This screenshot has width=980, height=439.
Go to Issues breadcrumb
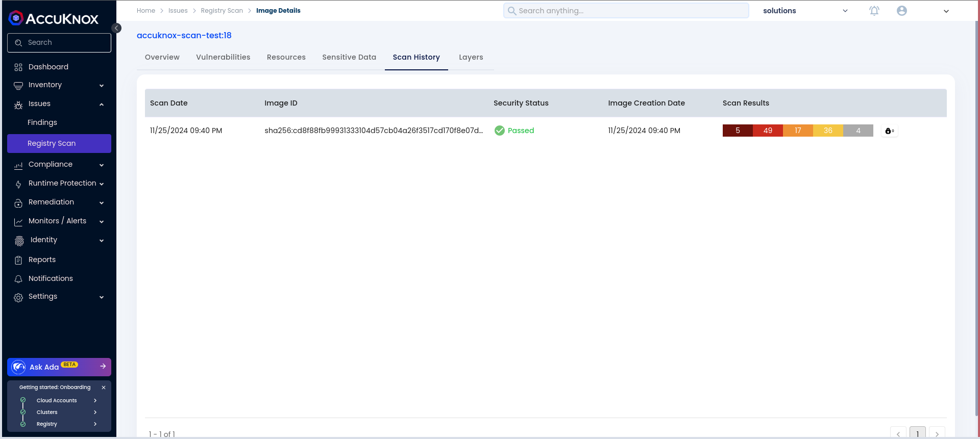[178, 11]
